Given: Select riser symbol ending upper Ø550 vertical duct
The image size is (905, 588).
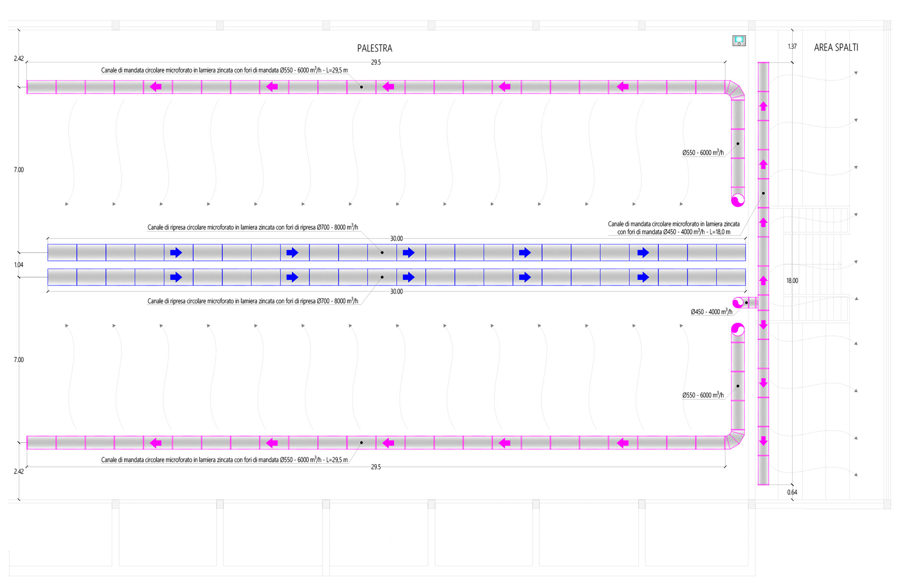Looking at the screenshot, I should pyautogui.click(x=738, y=200).
